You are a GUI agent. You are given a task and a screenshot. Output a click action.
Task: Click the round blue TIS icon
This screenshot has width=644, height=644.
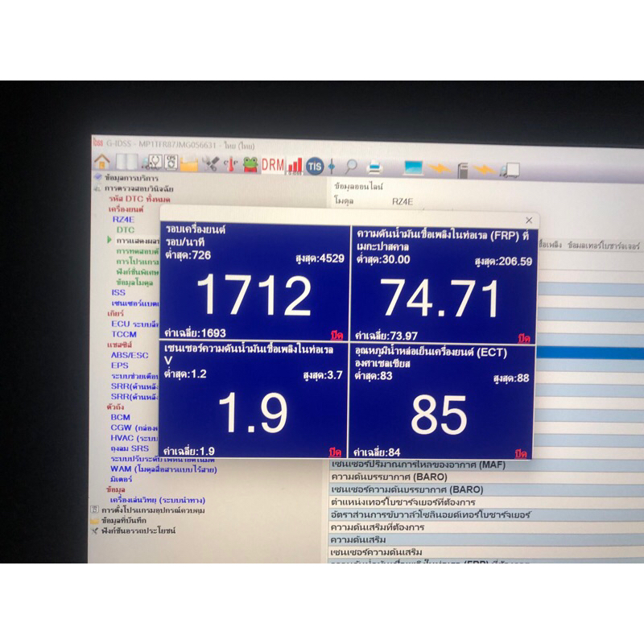click(315, 166)
